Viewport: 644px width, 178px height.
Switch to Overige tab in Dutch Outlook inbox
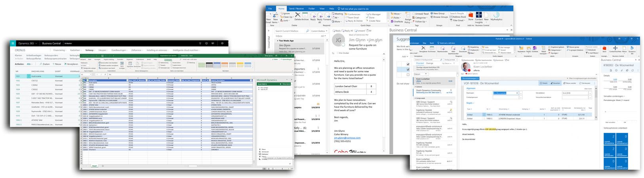pos(430,63)
